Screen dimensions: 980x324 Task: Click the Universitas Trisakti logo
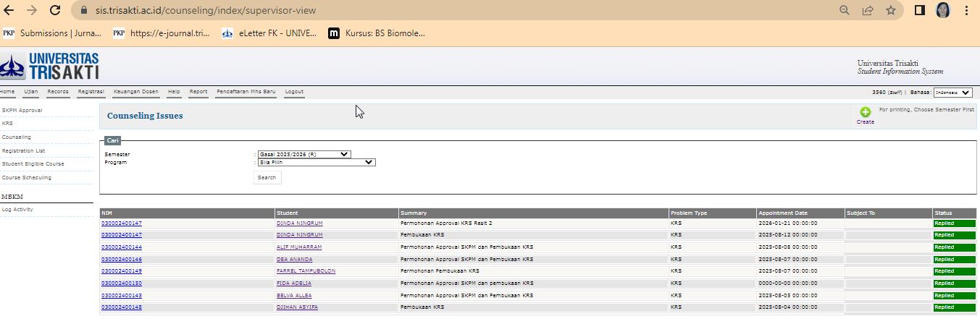coord(50,67)
